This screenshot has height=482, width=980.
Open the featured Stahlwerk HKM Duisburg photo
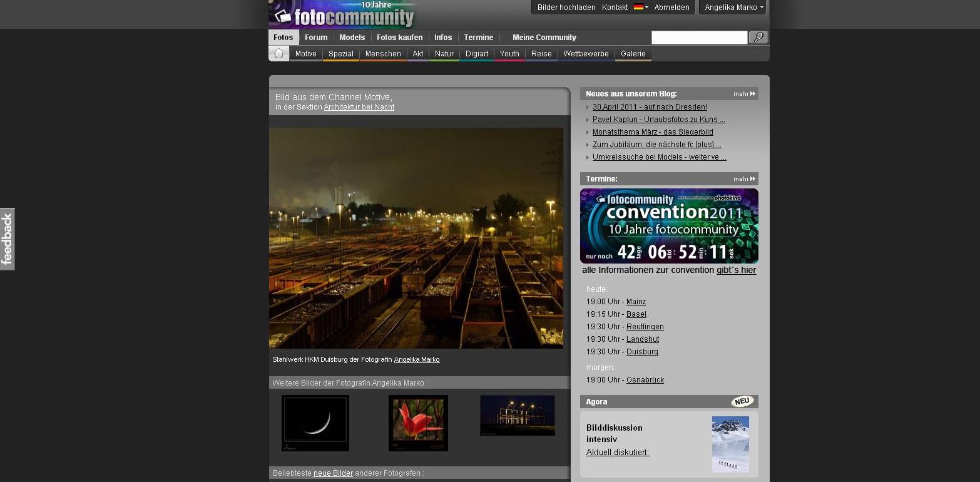(416, 238)
